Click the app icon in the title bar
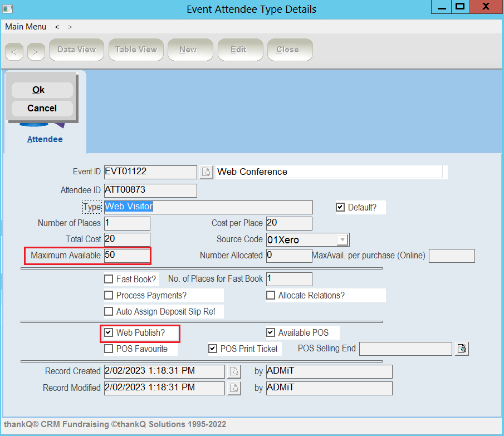Screen dimensions: 504x436 8,9
